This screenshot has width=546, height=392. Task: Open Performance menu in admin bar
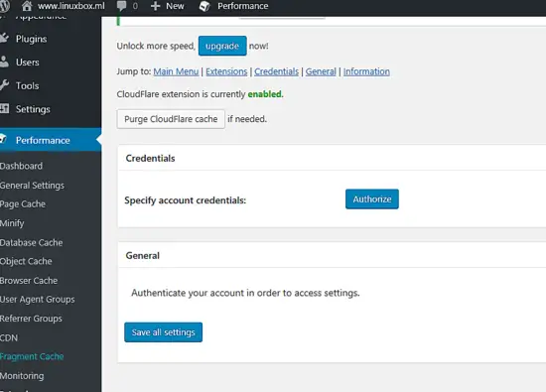pos(242,6)
